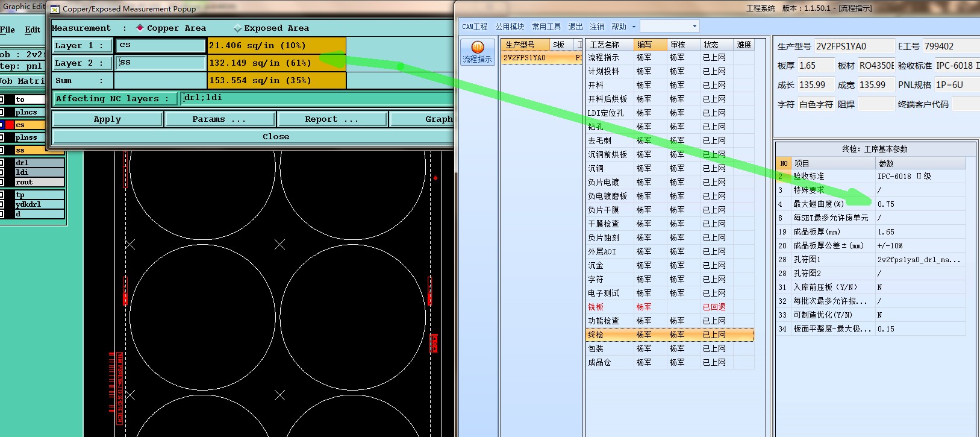Screen dimensions: 980x437
Task: Toggle the checkbox beside the drl layer
Action: click(2, 163)
